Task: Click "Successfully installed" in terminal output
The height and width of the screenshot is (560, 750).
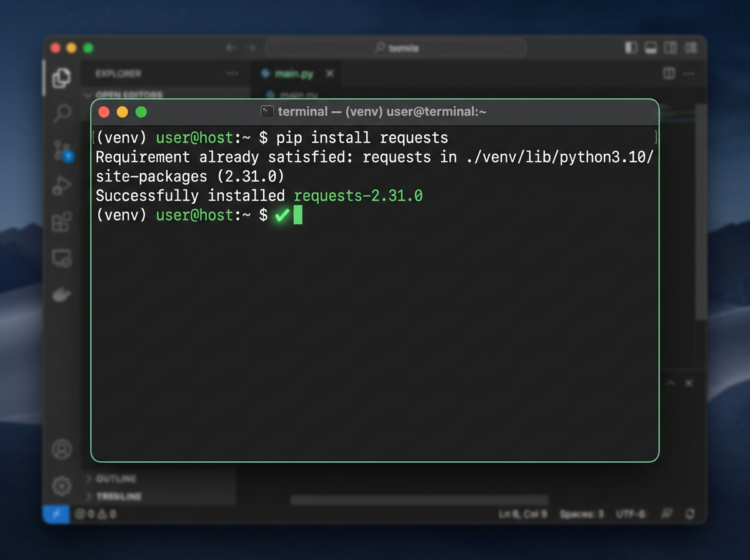Action: pyautogui.click(x=190, y=196)
